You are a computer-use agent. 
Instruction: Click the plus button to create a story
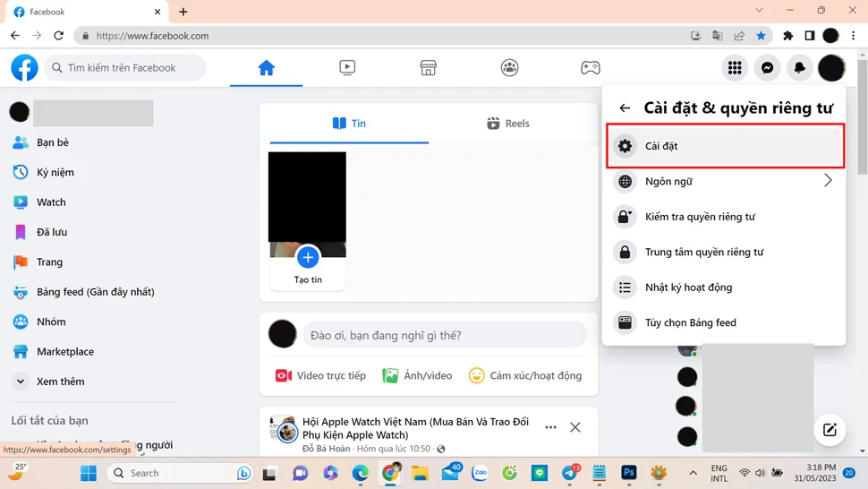coord(308,258)
